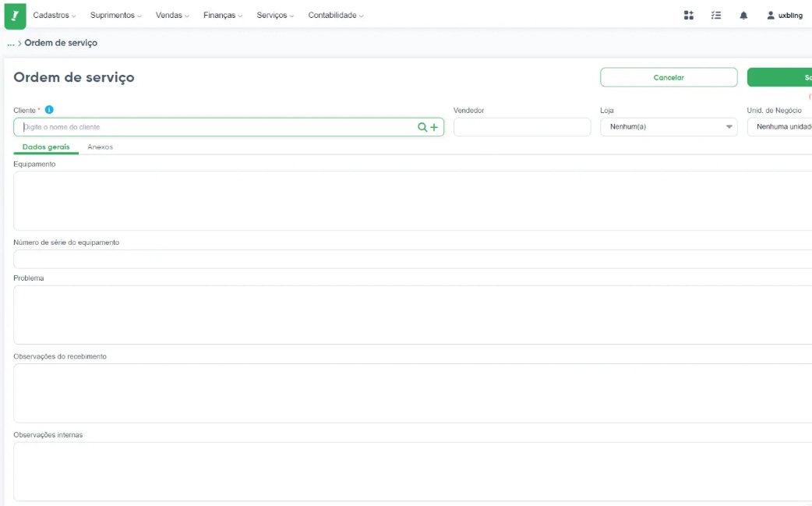Open the uxbling user account menu

pos(785,16)
